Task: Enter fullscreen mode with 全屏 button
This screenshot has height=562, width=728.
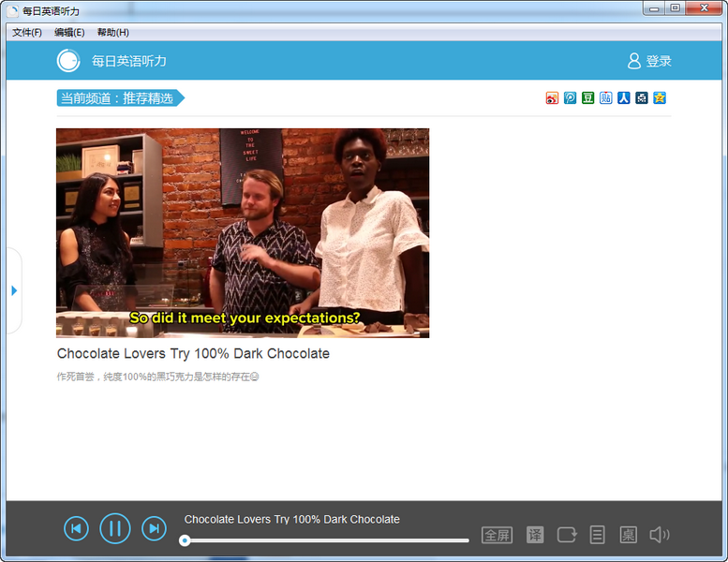Action: click(497, 535)
